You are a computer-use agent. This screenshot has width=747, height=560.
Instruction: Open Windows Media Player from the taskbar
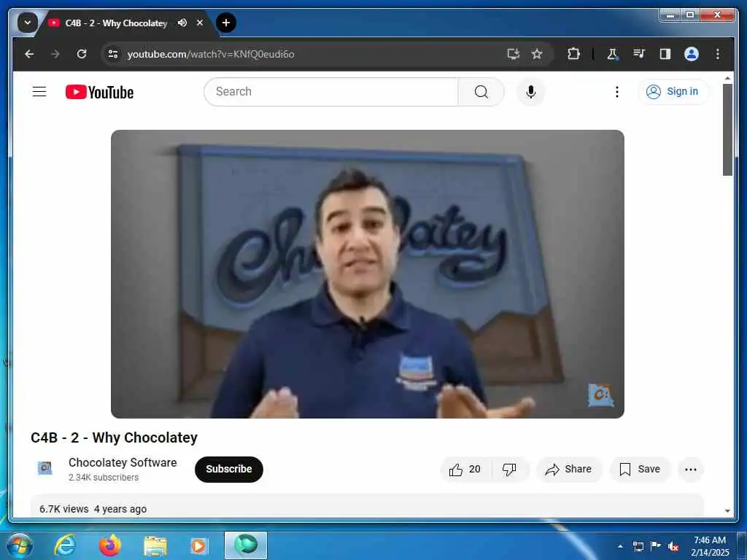[x=199, y=545]
